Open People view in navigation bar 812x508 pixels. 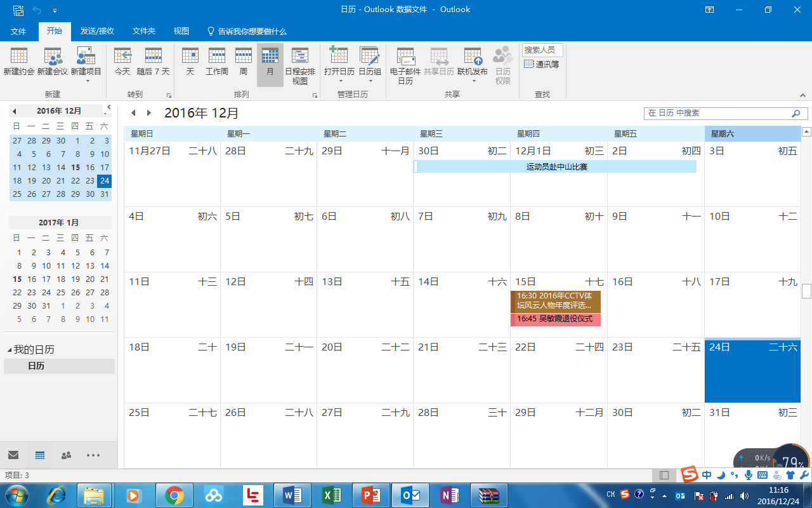66,455
